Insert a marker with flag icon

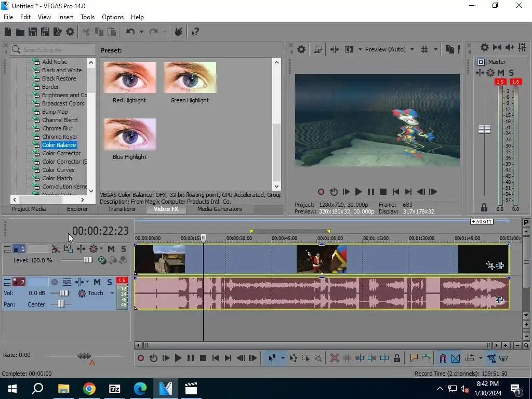(x=414, y=358)
